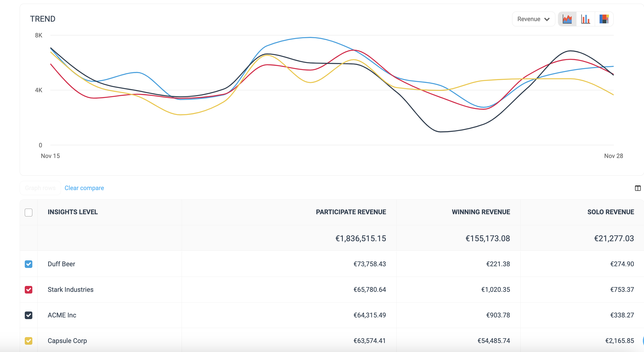The height and width of the screenshot is (352, 644).
Task: Toggle the select-all checkbox in table header
Action: pos(28,212)
